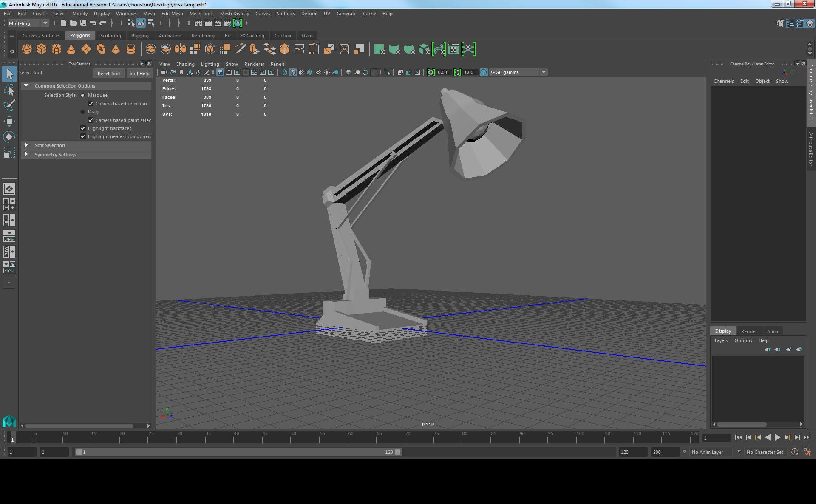Toggle the viewport grid display icon

coord(220,72)
